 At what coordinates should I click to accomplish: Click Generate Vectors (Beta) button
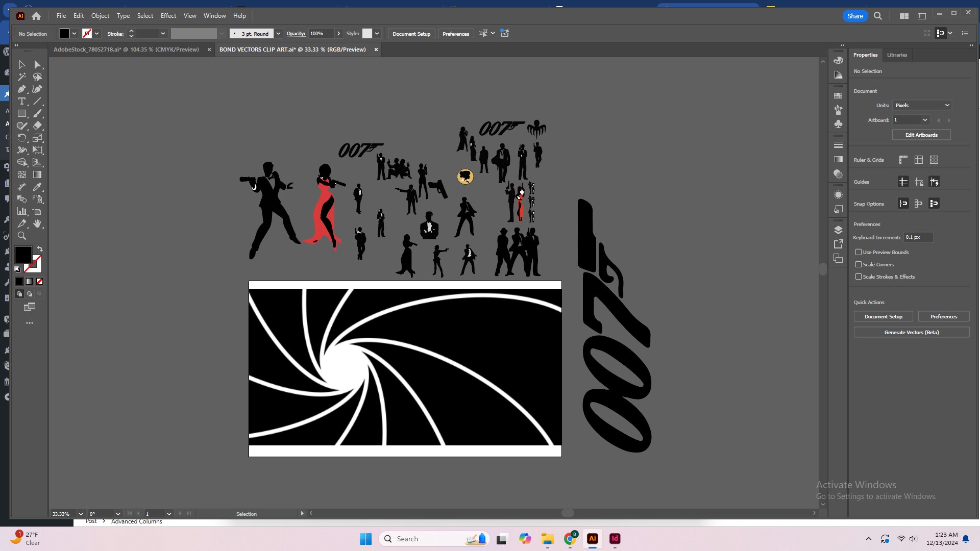tap(912, 332)
